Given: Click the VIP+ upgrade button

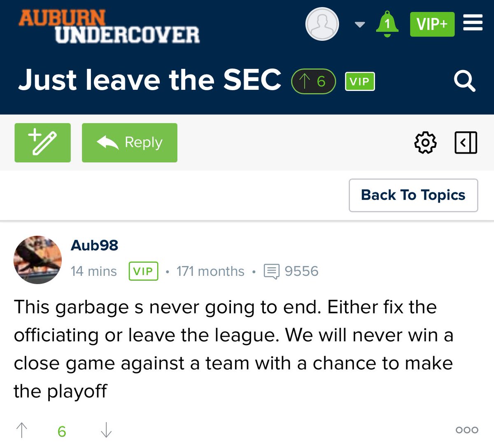Looking at the screenshot, I should [432, 24].
